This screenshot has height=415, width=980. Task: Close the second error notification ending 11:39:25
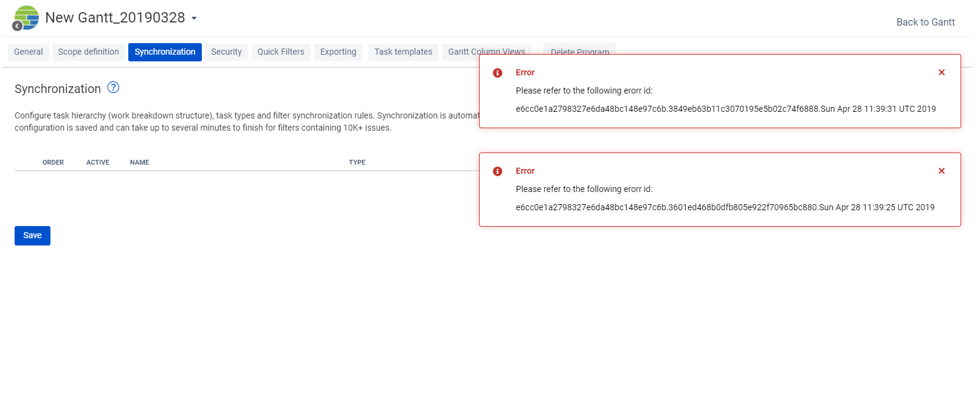point(942,171)
